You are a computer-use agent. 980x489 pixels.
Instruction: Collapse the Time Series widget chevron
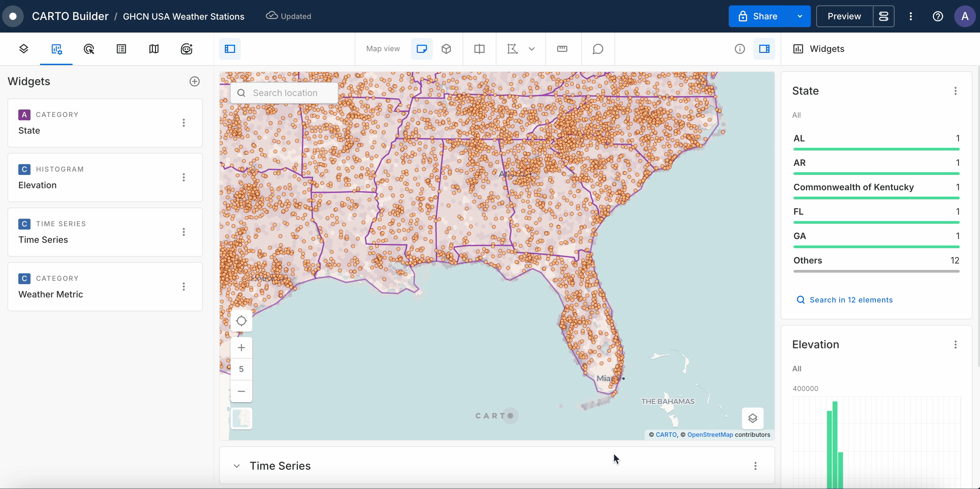point(237,466)
